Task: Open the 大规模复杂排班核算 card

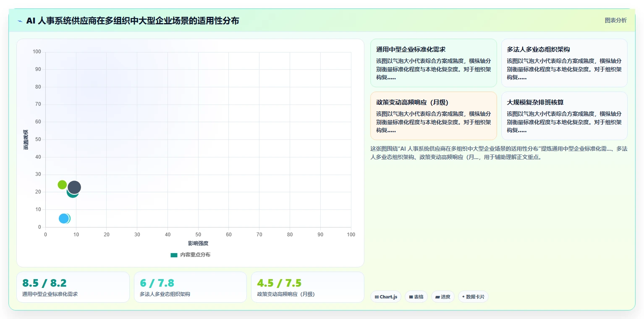Action: pos(564,116)
